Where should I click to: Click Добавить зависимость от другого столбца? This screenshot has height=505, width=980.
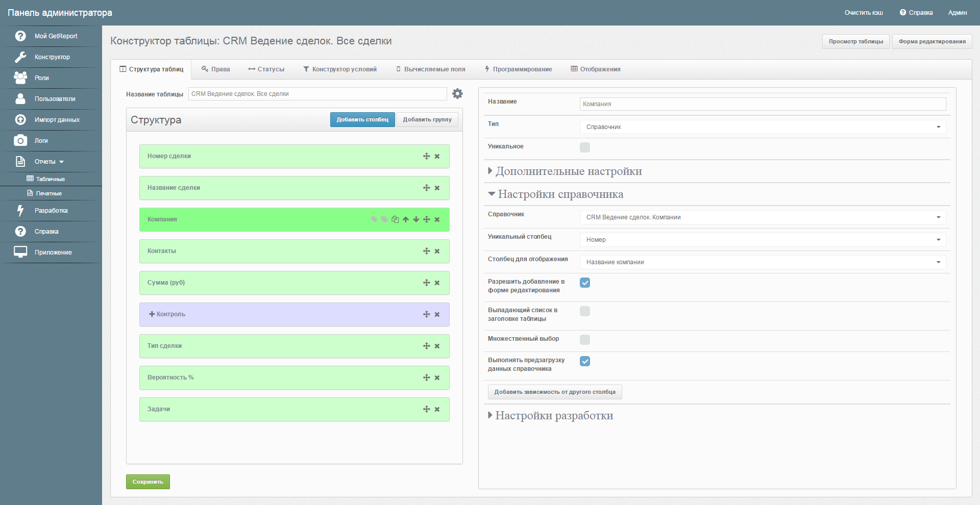(x=555, y=392)
